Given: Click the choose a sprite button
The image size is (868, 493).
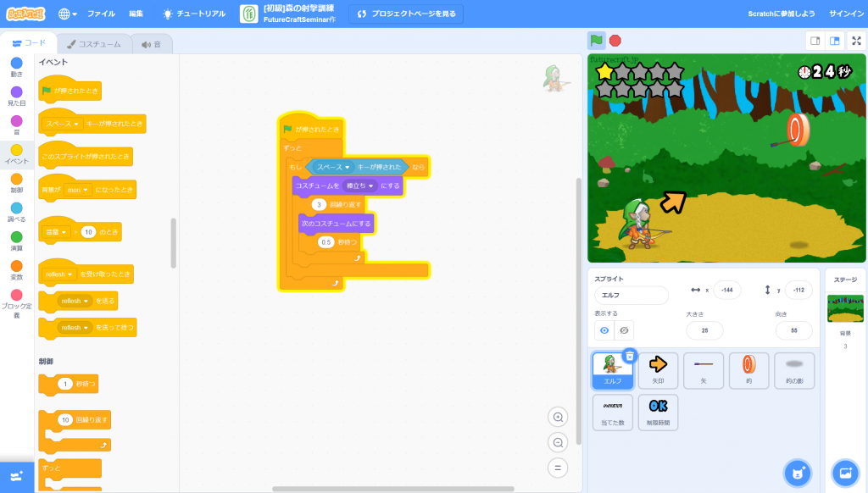Looking at the screenshot, I should tap(795, 473).
